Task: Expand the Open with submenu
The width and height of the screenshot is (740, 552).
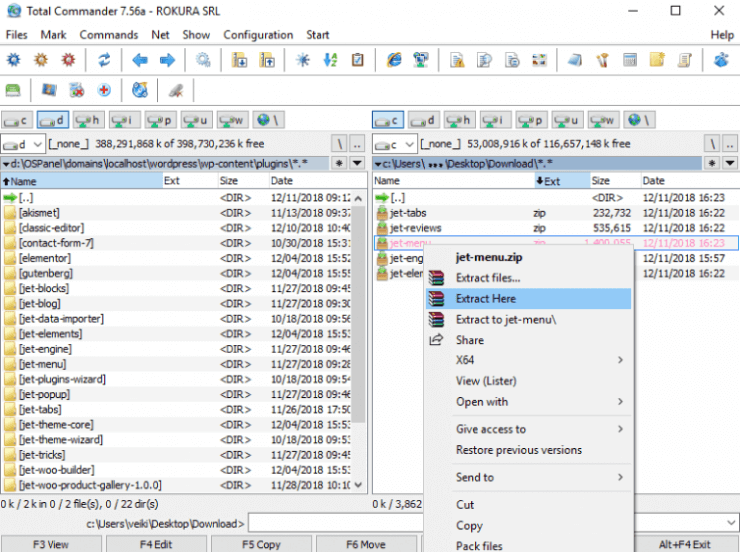Action: (x=621, y=401)
